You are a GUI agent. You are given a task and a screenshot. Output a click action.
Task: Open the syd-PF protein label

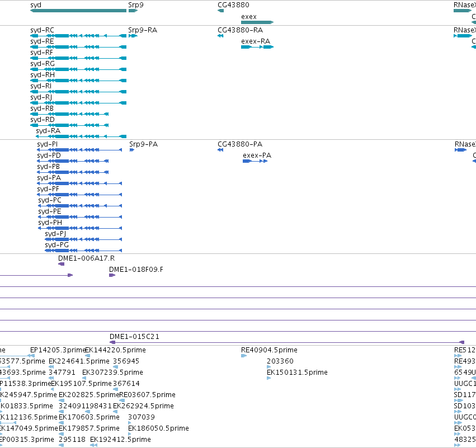pos(48,189)
